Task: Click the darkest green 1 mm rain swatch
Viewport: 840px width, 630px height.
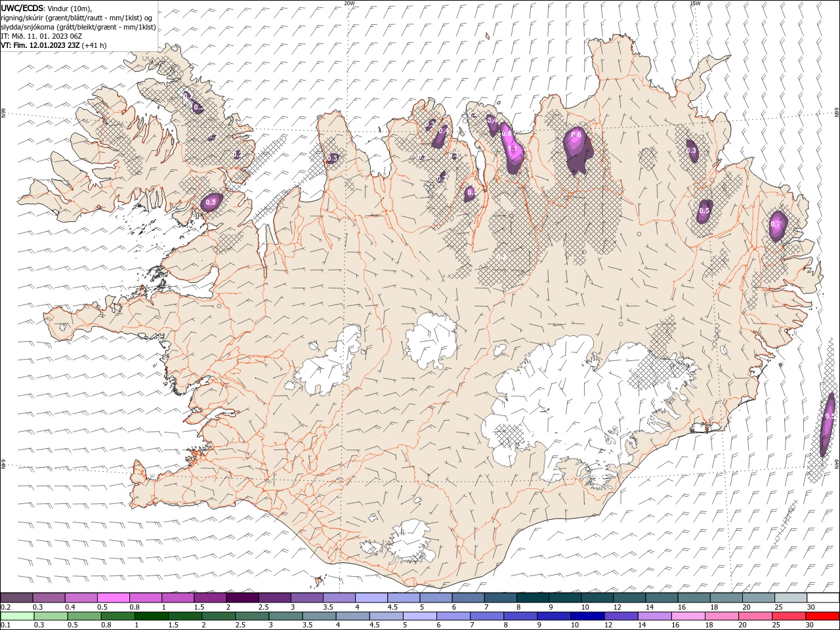Action: tap(152, 616)
